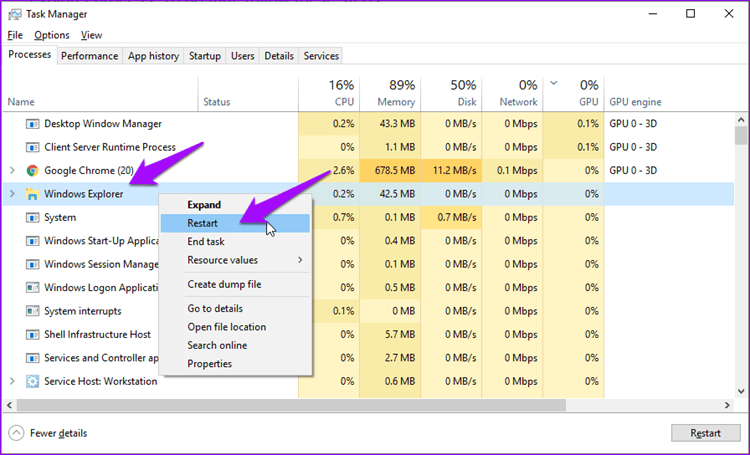Open the Options menu
This screenshot has height=455, width=750.
(x=52, y=35)
